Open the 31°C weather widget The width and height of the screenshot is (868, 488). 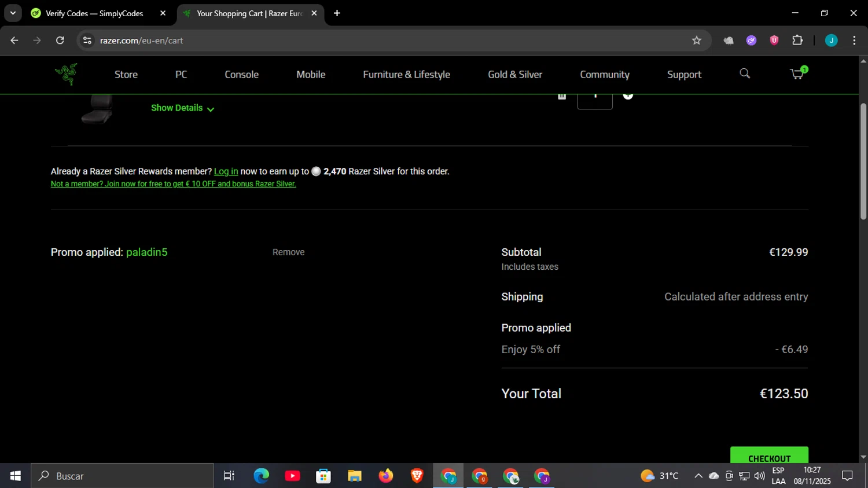coord(659,476)
